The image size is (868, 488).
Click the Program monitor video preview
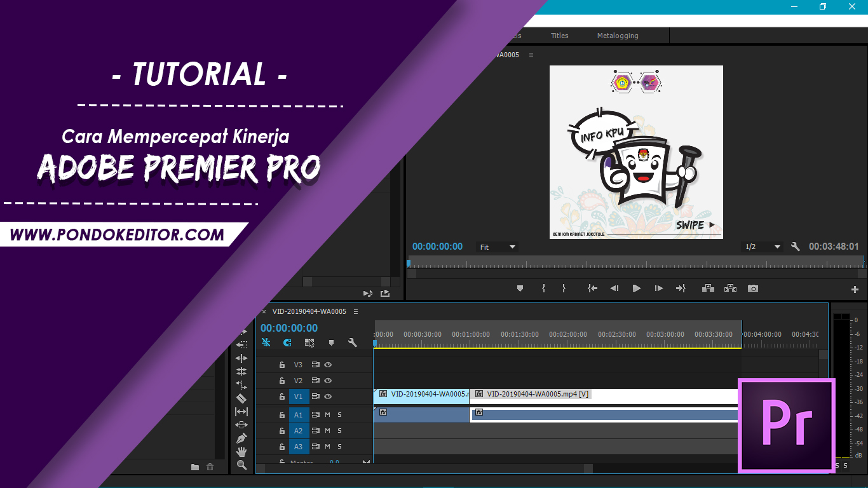point(636,152)
